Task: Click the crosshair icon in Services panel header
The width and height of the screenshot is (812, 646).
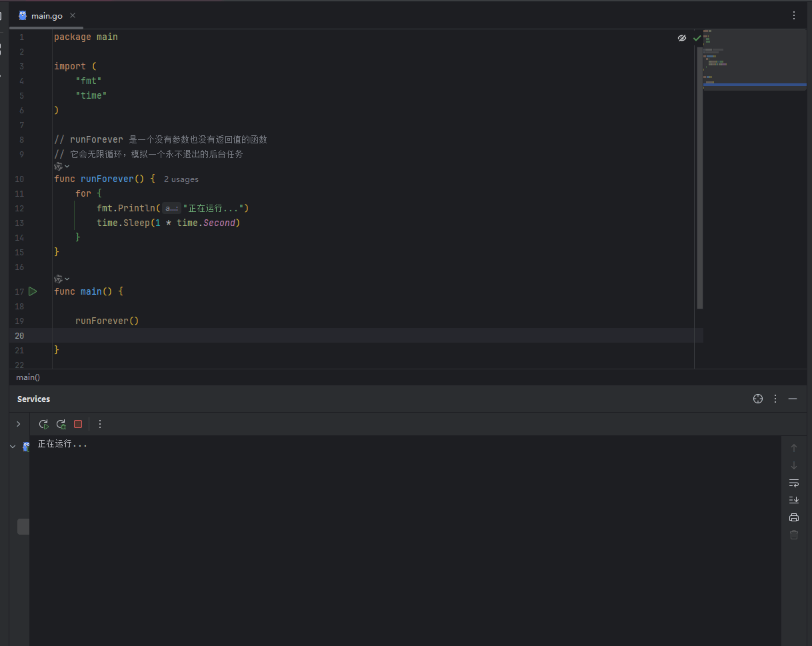Action: (758, 399)
